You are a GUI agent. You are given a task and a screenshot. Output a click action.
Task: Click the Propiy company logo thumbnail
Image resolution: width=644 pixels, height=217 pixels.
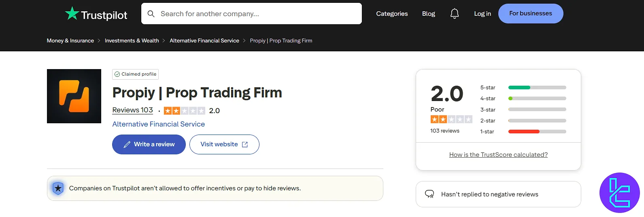point(74,96)
